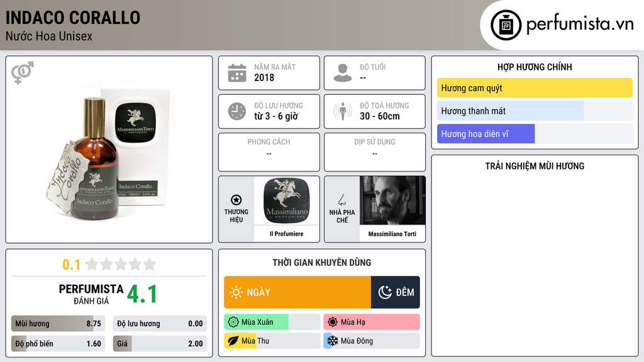The height and width of the screenshot is (362, 644).
Task: Click the Massimiliano Torti perfumer name link
Action: 392,234
